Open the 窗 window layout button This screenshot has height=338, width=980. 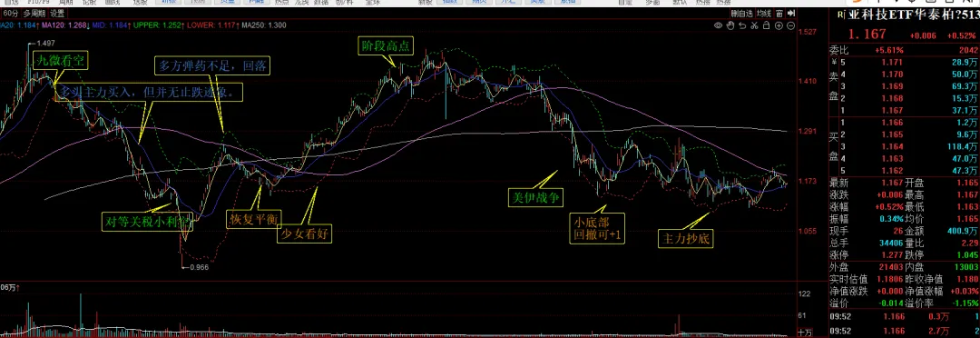point(780,13)
